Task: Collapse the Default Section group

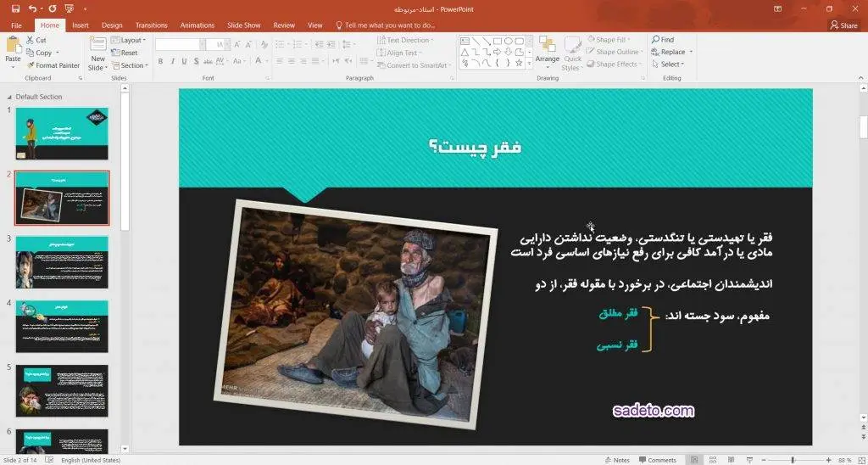Action: pos(8,97)
